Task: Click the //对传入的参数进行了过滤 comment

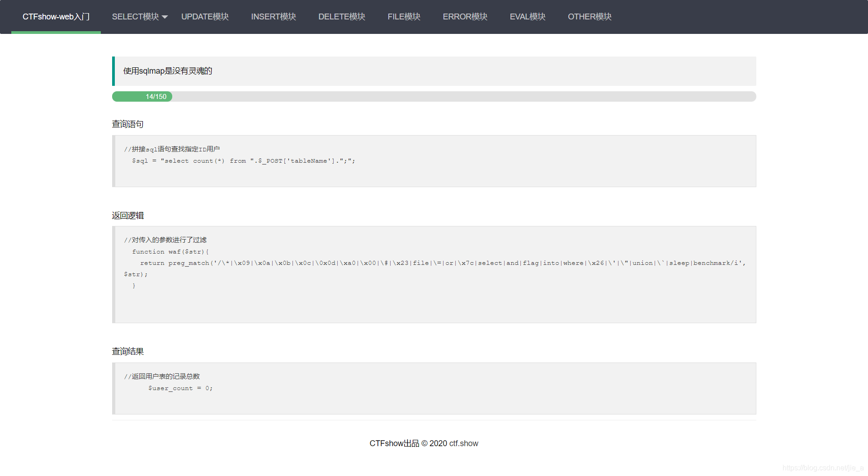Action: click(x=165, y=240)
